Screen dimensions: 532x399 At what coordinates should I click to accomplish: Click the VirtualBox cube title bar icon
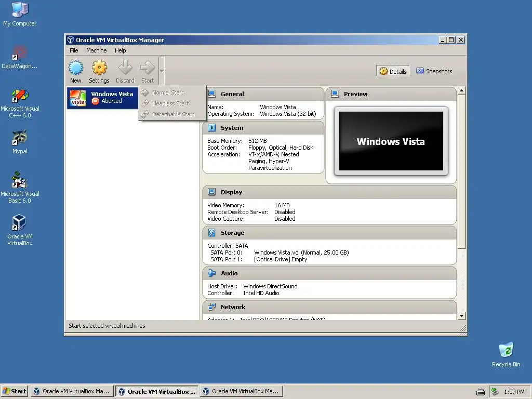(71, 39)
